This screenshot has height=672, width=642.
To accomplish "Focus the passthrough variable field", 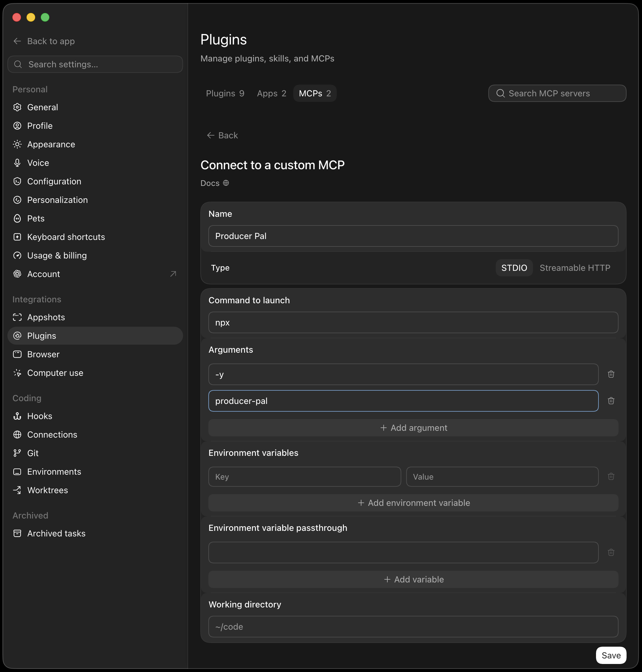I will (x=403, y=552).
